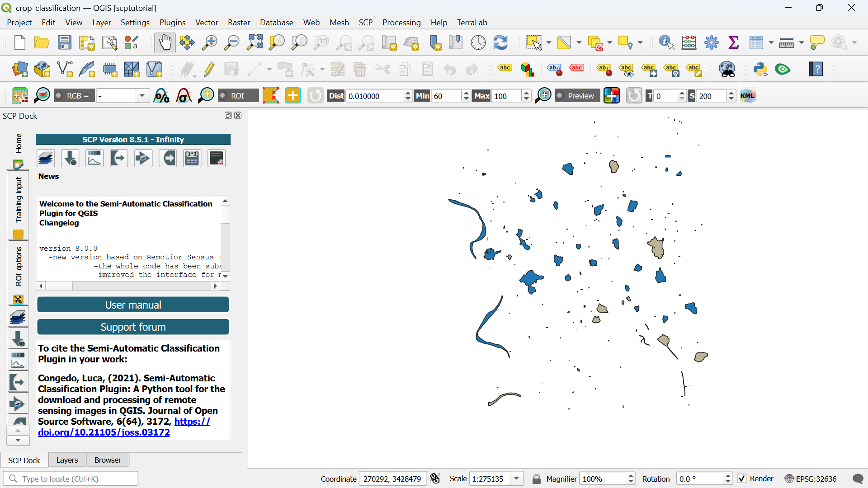This screenshot has width=868, height=488.
Task: Click the User manual button
Action: pyautogui.click(x=133, y=305)
